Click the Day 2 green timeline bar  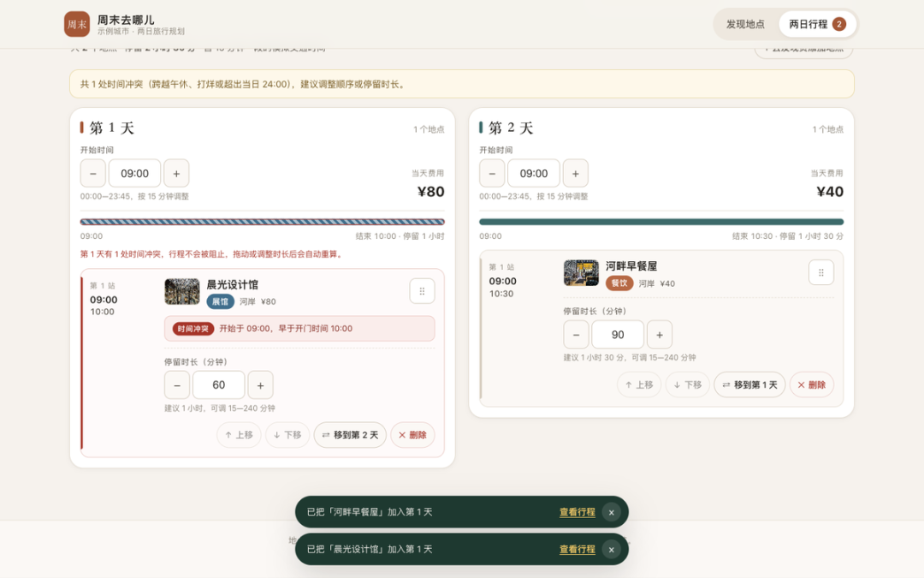tap(661, 223)
